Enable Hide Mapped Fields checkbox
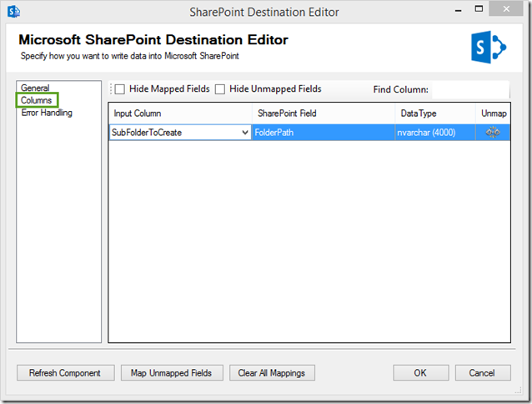Image resolution: width=532 pixels, height=404 pixels. [119, 89]
